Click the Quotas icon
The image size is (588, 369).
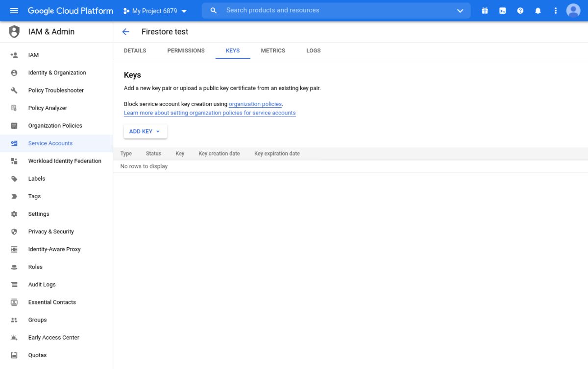[14, 355]
